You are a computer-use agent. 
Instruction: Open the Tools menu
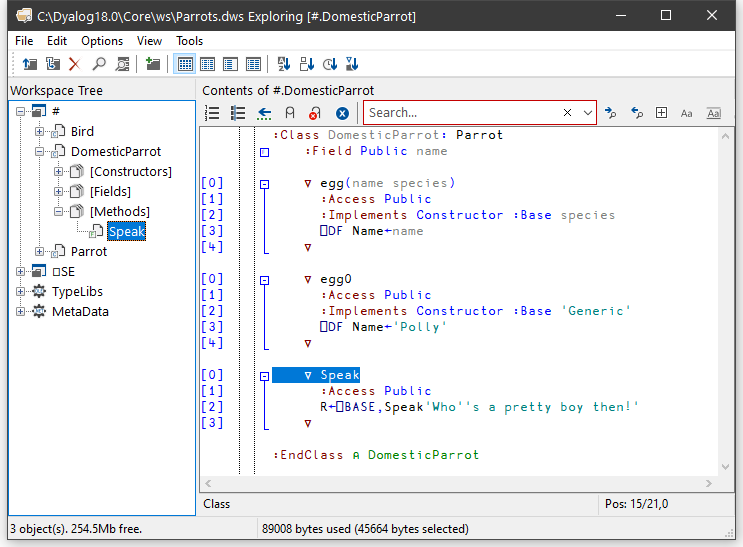pyautogui.click(x=189, y=41)
